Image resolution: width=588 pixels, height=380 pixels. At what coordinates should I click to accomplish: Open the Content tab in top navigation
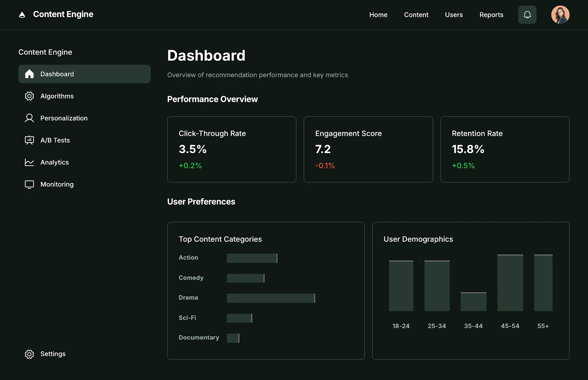coord(416,15)
